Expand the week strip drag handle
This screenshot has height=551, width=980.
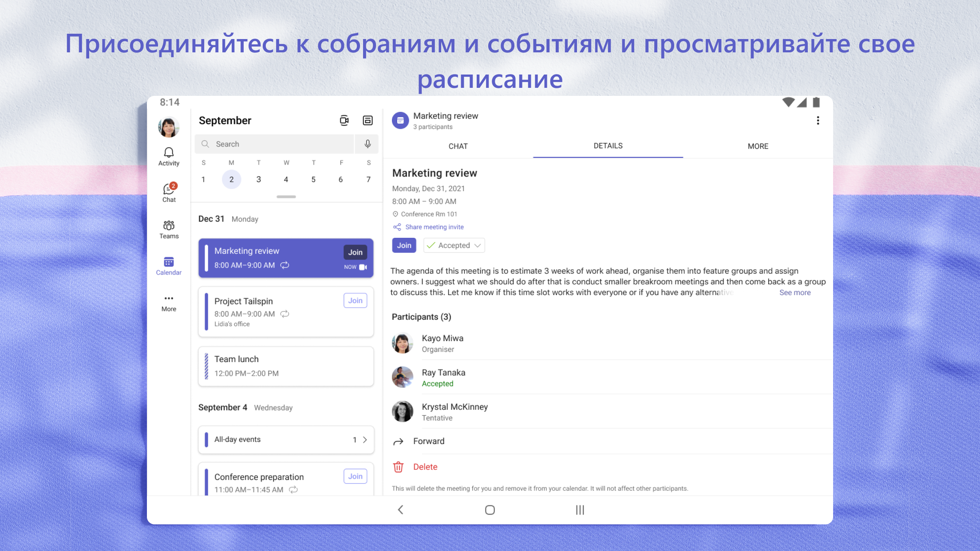pyautogui.click(x=286, y=197)
